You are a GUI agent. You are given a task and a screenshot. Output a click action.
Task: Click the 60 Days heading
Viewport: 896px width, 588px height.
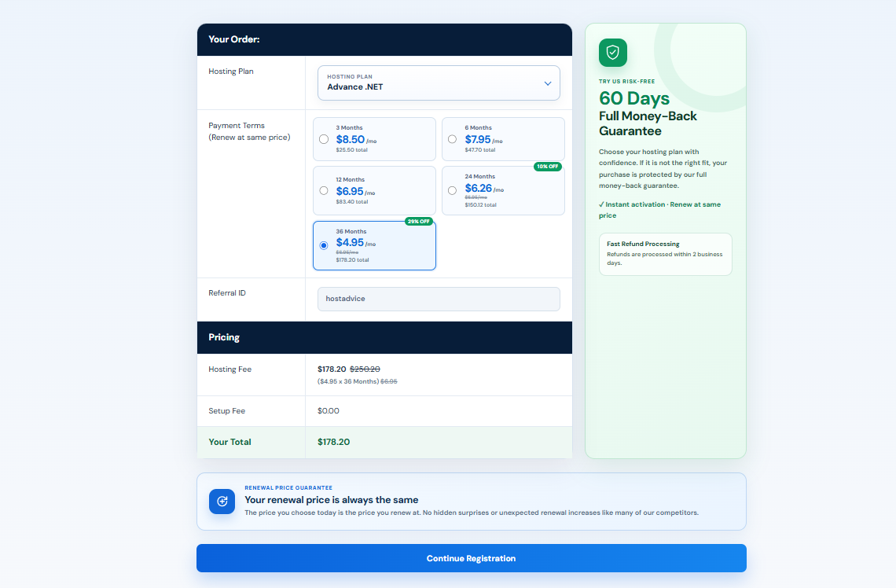tap(634, 98)
